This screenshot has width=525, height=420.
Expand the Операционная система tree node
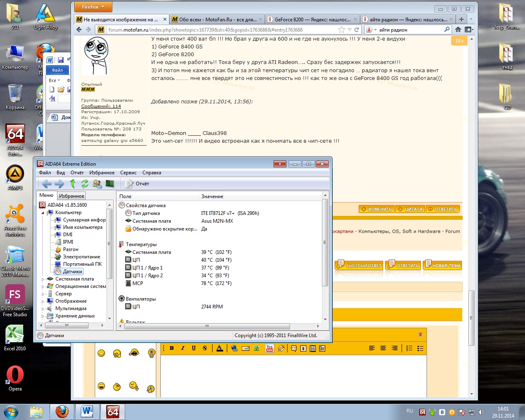[x=43, y=287]
